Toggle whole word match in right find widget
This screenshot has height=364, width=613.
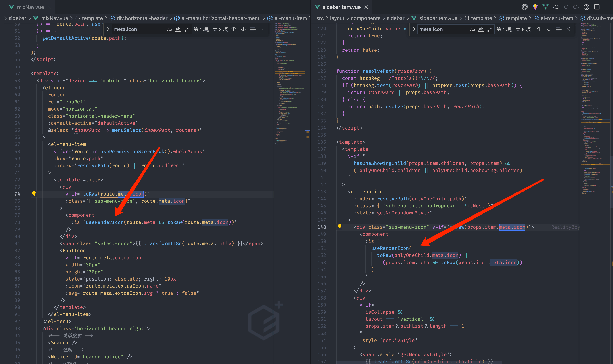[x=481, y=30]
